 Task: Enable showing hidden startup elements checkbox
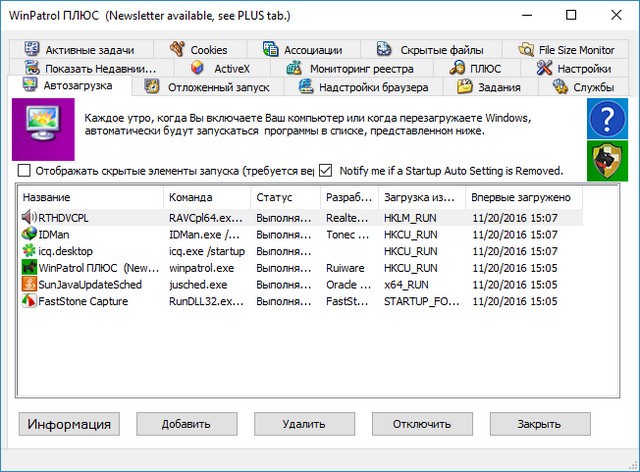coord(25,170)
